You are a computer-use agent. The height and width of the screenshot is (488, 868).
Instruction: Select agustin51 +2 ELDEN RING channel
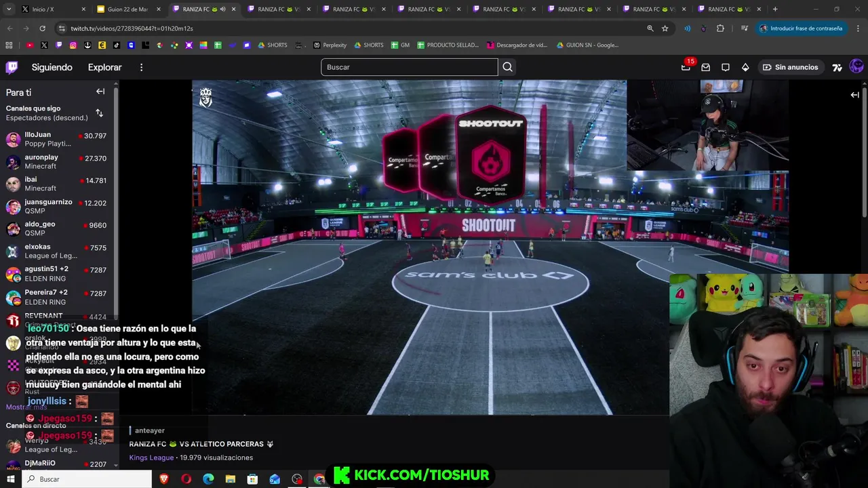tap(57, 273)
